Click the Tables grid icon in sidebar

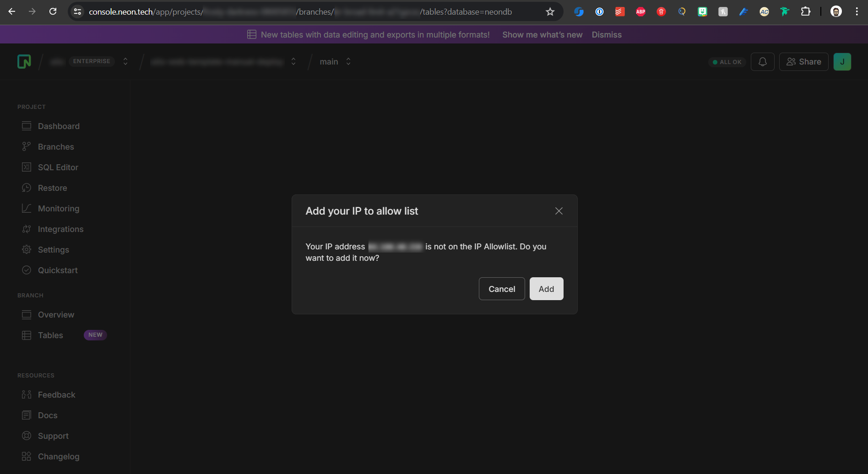[27, 335]
